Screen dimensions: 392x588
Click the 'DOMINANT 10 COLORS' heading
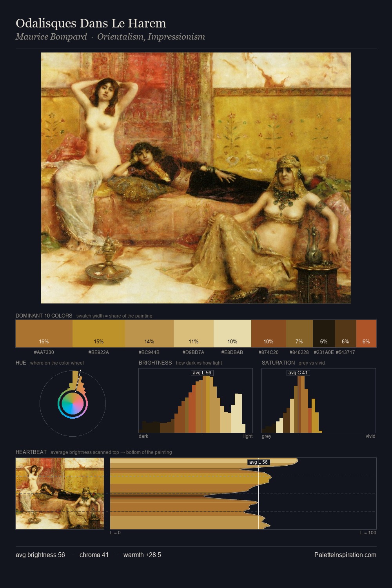coord(44,316)
